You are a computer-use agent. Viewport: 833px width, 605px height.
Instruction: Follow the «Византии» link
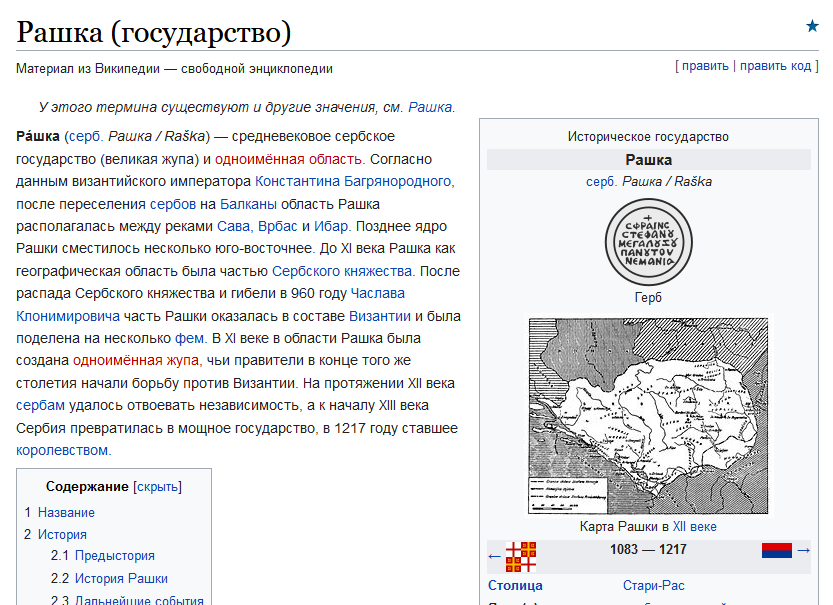coord(380,317)
